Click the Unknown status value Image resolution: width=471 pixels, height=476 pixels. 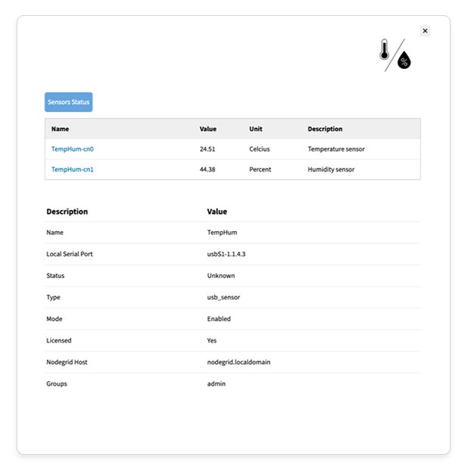(x=221, y=276)
